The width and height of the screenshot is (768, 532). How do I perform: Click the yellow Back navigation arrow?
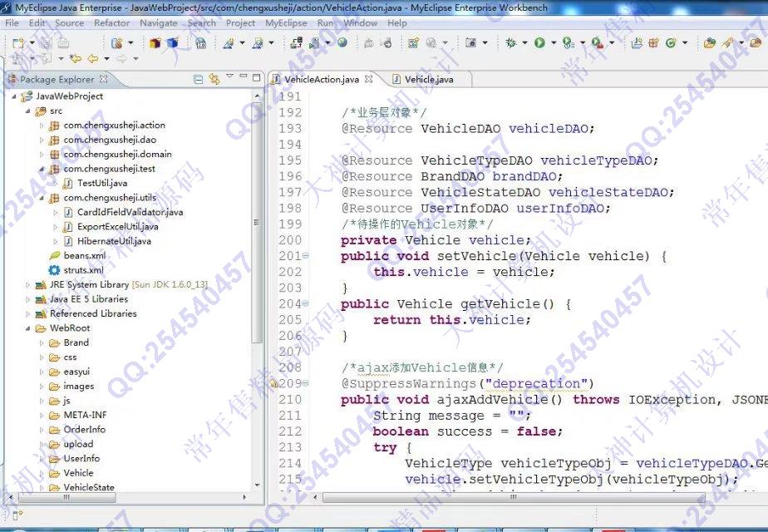click(x=92, y=59)
